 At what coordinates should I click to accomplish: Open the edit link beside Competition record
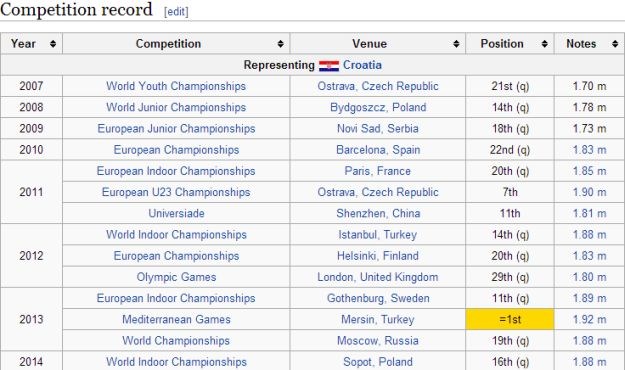(x=176, y=12)
